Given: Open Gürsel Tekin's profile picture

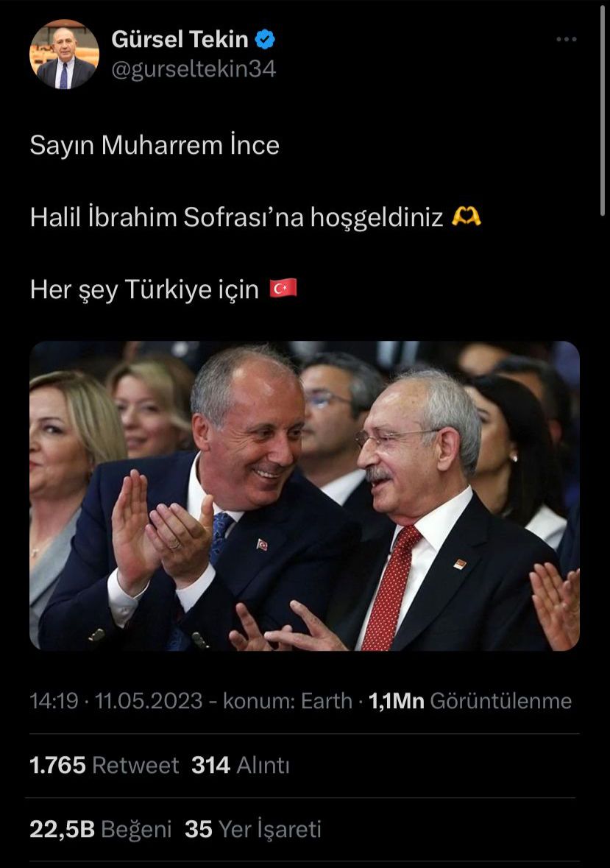Looking at the screenshot, I should (64, 54).
